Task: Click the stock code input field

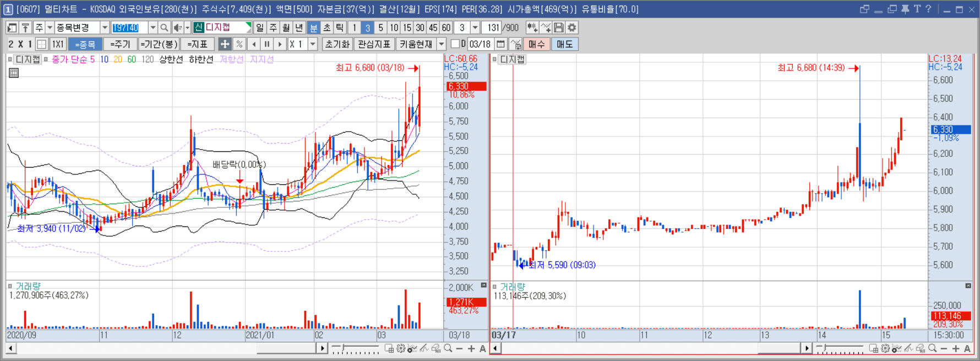Action: (129, 28)
